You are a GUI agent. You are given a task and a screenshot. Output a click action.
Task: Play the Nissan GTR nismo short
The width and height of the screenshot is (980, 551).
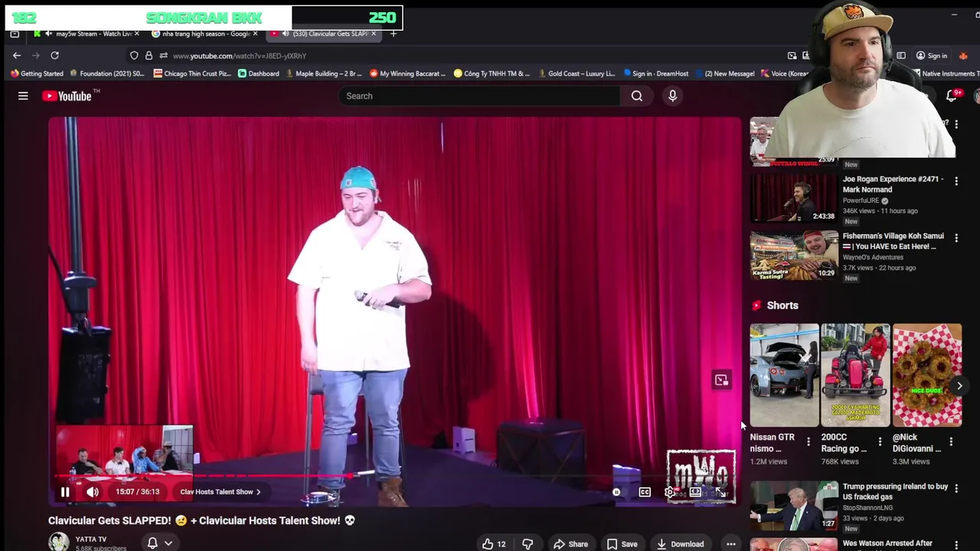coord(784,375)
